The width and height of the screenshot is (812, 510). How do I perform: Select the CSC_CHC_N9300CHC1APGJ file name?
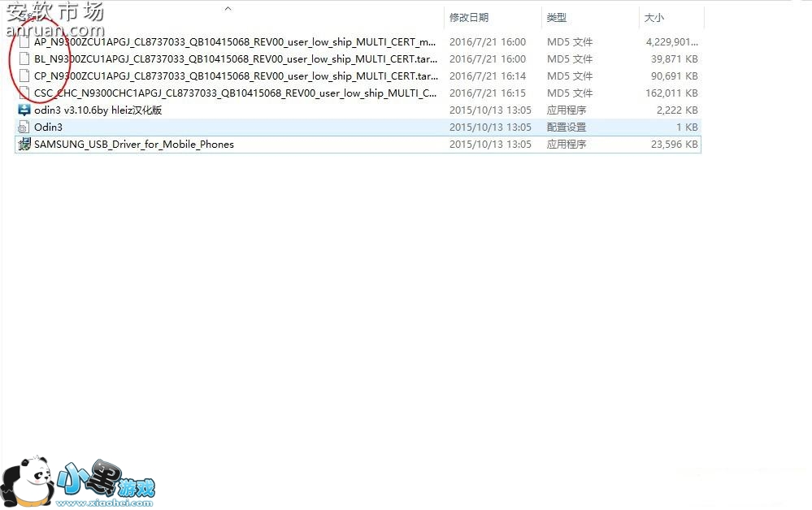(236, 93)
